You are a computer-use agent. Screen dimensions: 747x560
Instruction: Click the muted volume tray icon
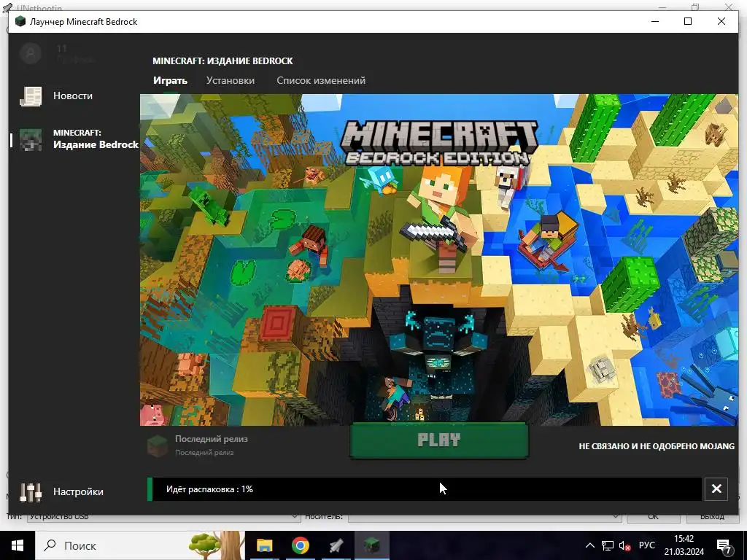[624, 545]
